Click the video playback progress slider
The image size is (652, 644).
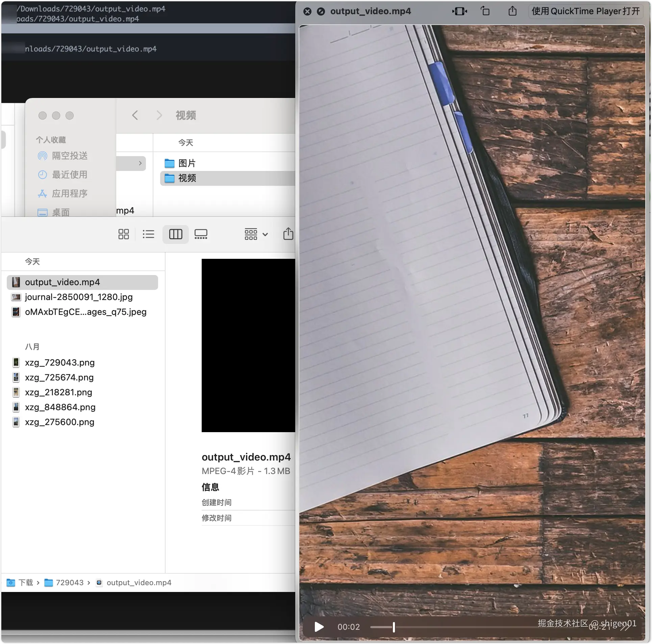(473, 627)
